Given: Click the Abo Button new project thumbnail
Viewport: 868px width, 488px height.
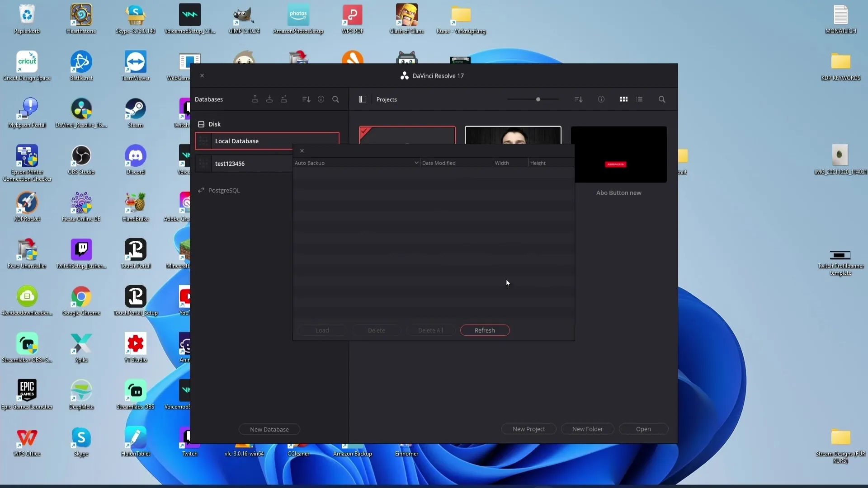Looking at the screenshot, I should (619, 155).
